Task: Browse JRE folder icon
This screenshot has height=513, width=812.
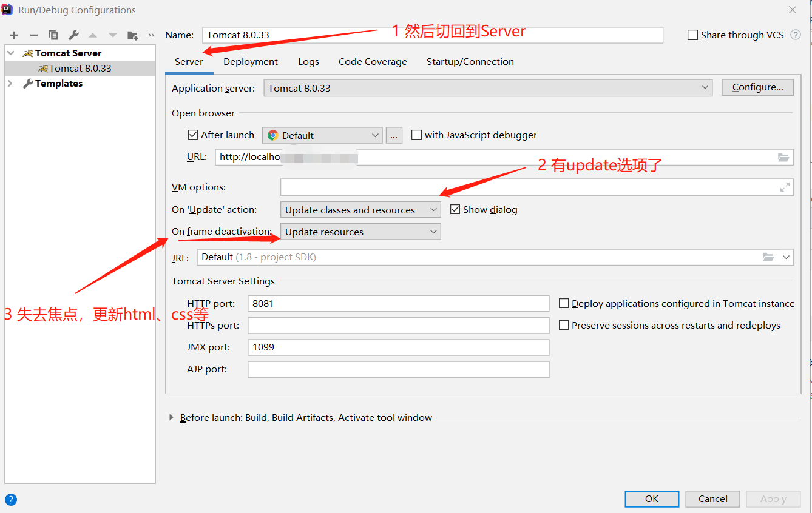Action: coord(768,257)
